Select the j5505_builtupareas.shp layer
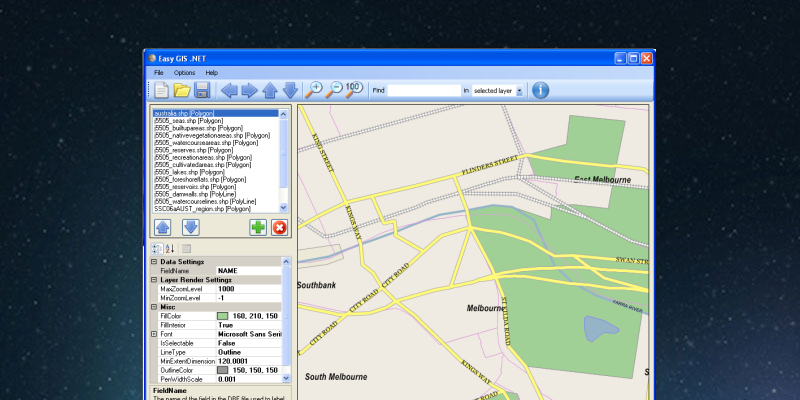This screenshot has width=800, height=400. (216, 128)
